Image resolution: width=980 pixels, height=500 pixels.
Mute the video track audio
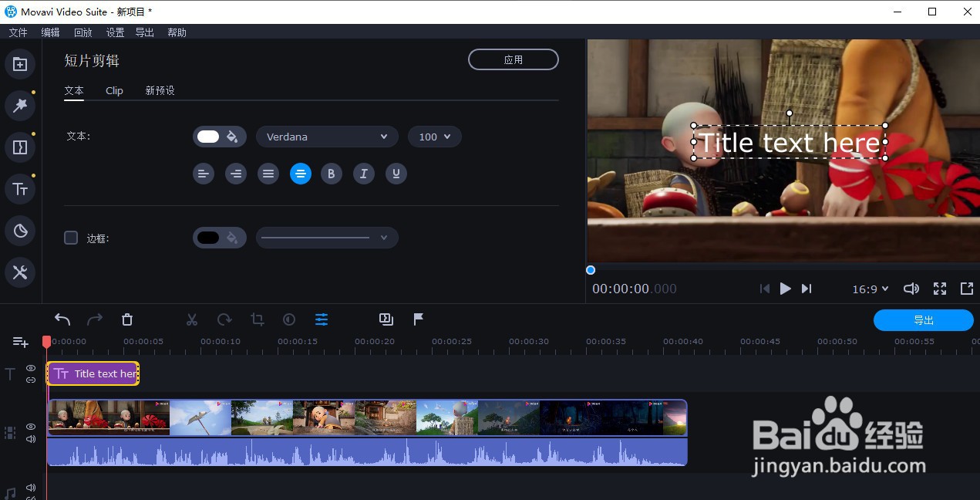(31, 439)
